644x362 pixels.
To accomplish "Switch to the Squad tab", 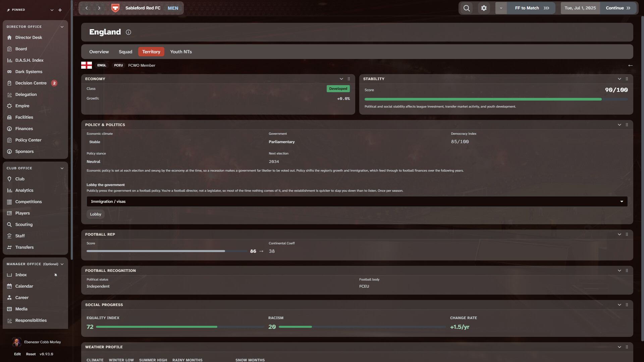I will 125,52.
